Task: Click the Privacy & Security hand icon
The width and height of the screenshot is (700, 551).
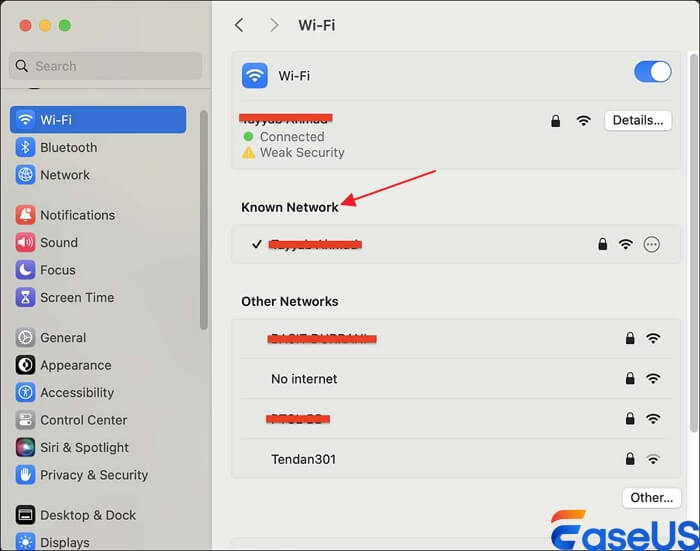Action: (x=25, y=475)
